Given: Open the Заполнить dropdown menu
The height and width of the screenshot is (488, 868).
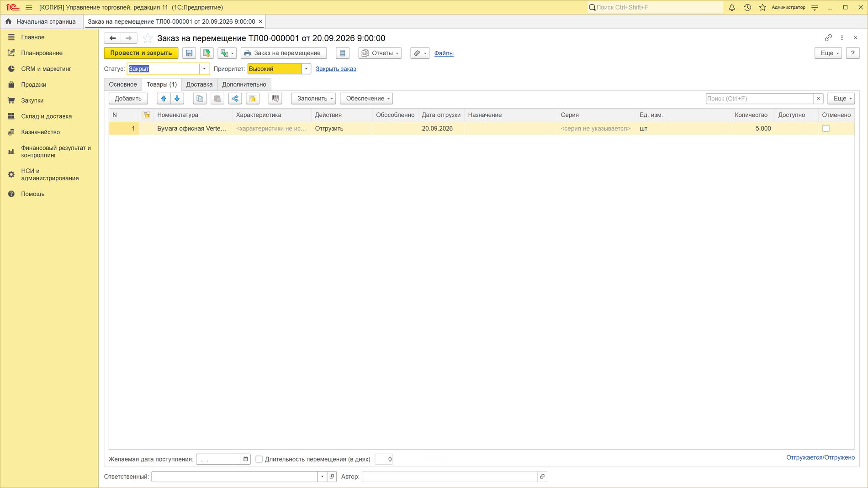Looking at the screenshot, I should pos(313,99).
